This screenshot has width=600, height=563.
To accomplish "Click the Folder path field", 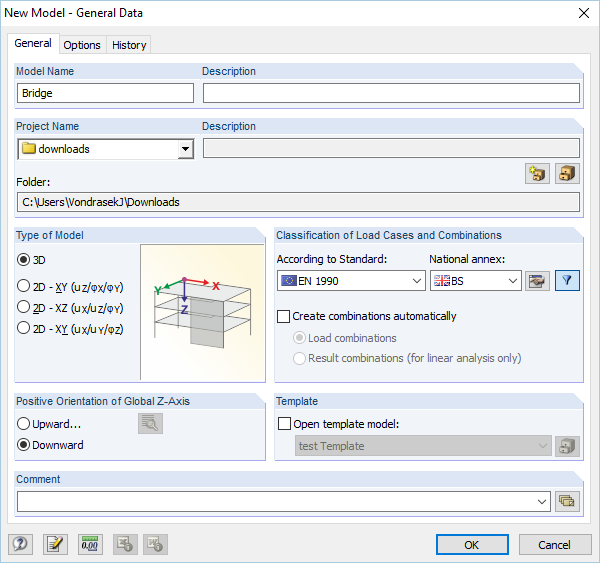I will pyautogui.click(x=298, y=202).
